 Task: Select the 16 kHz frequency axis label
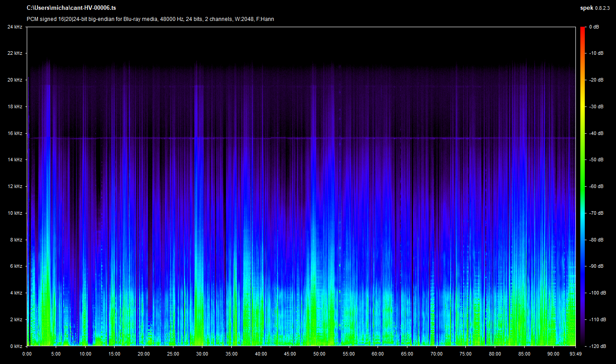15,133
